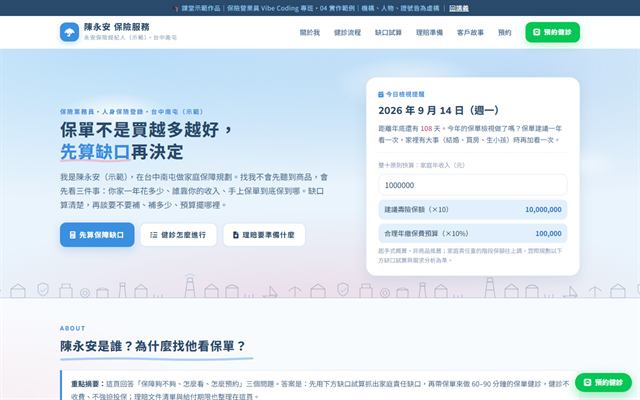Click document icon in 理賠要準備什麼 button
The image size is (640, 400).
point(236,235)
